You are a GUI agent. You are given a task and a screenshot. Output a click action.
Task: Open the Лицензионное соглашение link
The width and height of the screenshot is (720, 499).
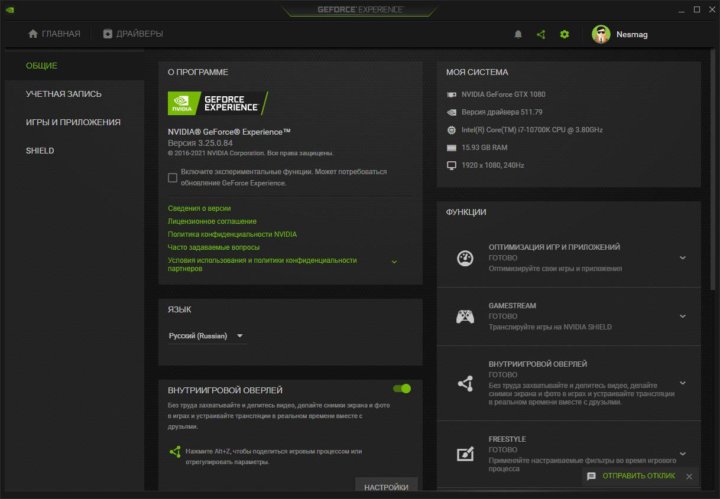[x=212, y=221]
